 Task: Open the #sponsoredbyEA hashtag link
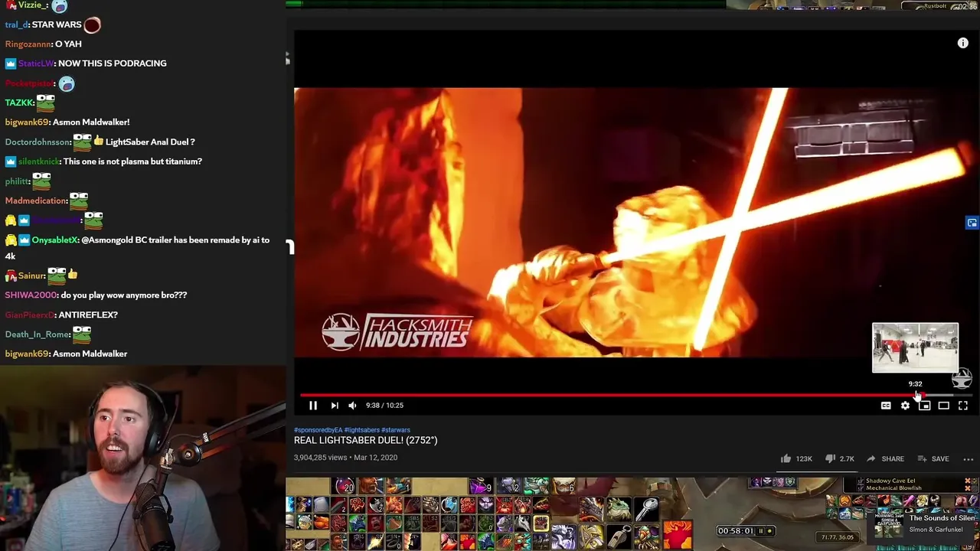[x=318, y=430]
